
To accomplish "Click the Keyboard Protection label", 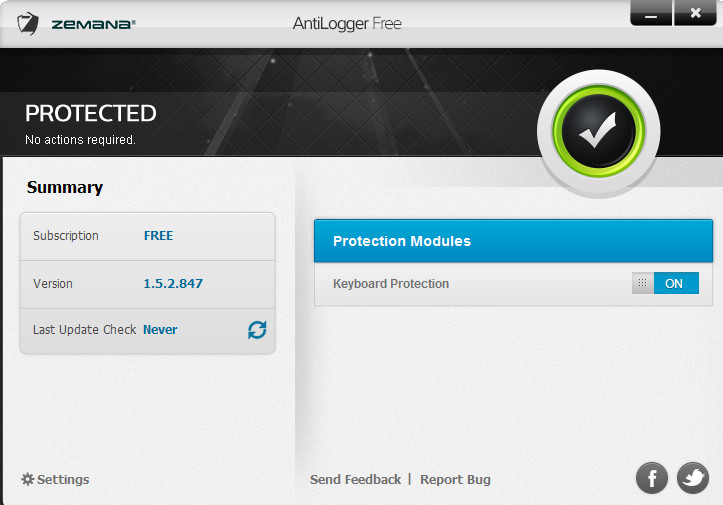I will click(391, 284).
